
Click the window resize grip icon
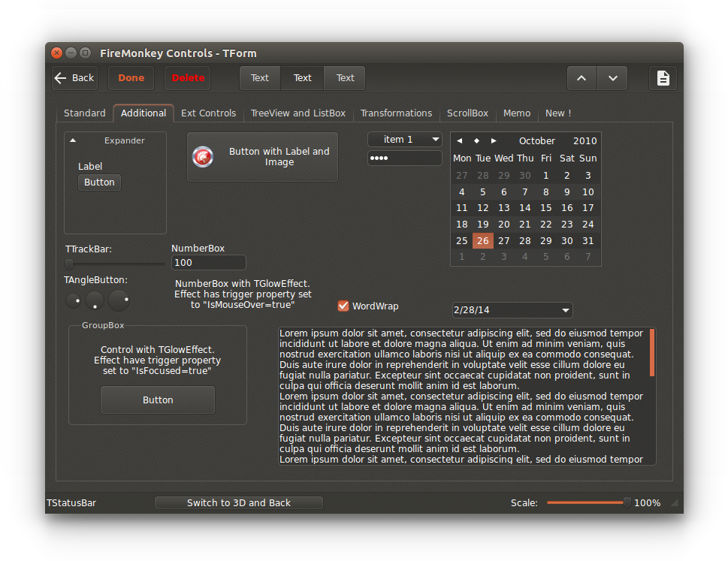pos(675,503)
